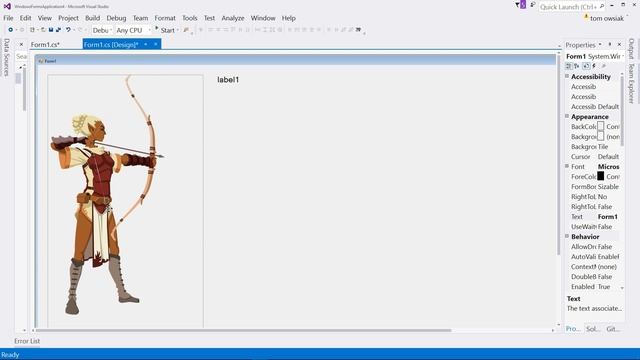
Task: Click the BackgroundImage swatch box
Action: [x=600, y=136]
